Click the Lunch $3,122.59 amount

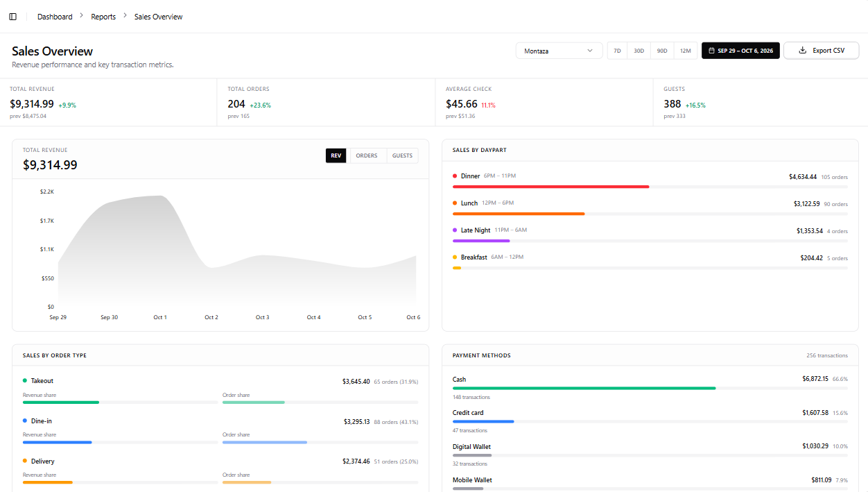tap(807, 204)
